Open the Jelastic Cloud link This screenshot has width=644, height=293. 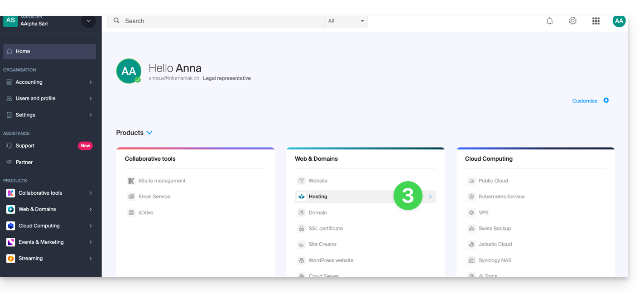point(495,245)
